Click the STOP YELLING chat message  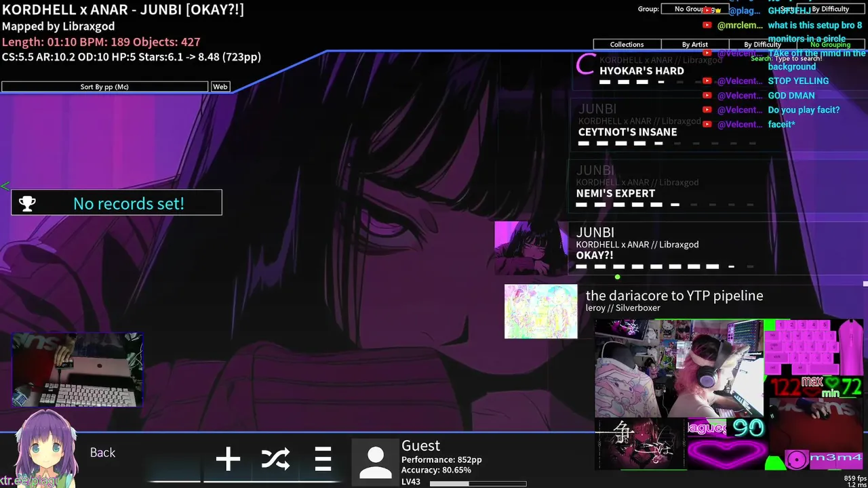click(x=798, y=81)
